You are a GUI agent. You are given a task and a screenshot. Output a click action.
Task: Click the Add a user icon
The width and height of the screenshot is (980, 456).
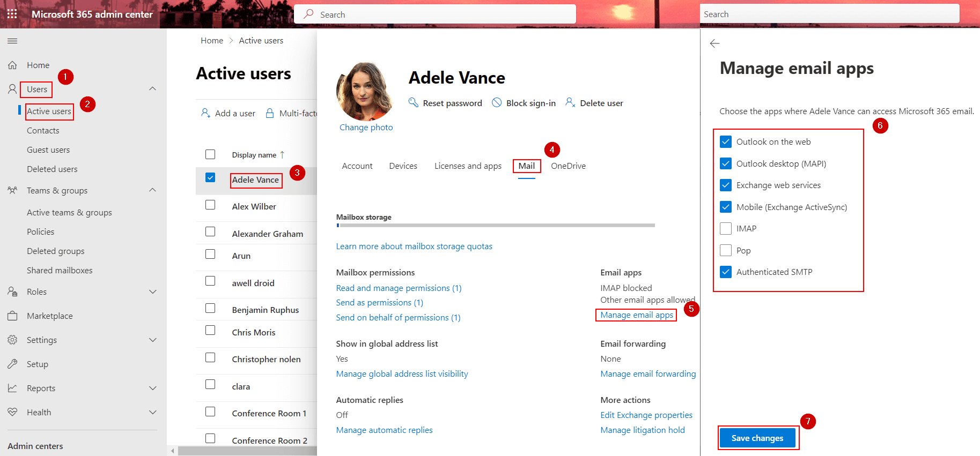tap(205, 113)
